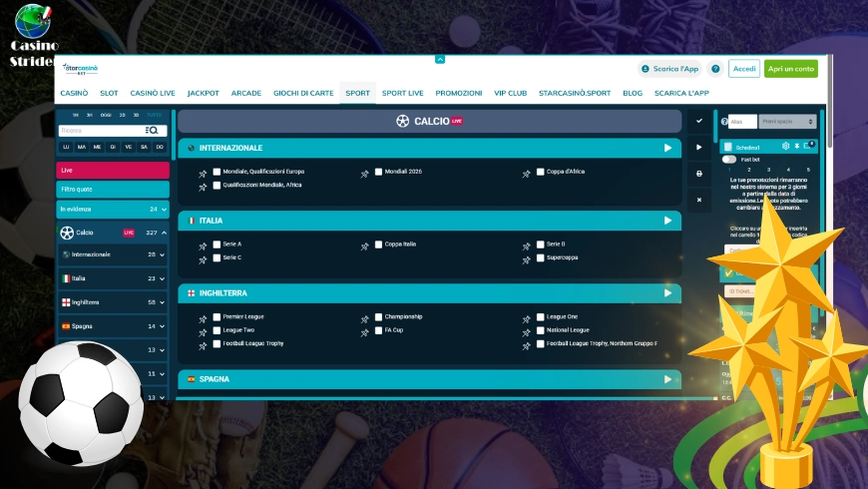Screen dimensions: 868x489
Task: Click the Ricerca search field
Action: (102, 131)
